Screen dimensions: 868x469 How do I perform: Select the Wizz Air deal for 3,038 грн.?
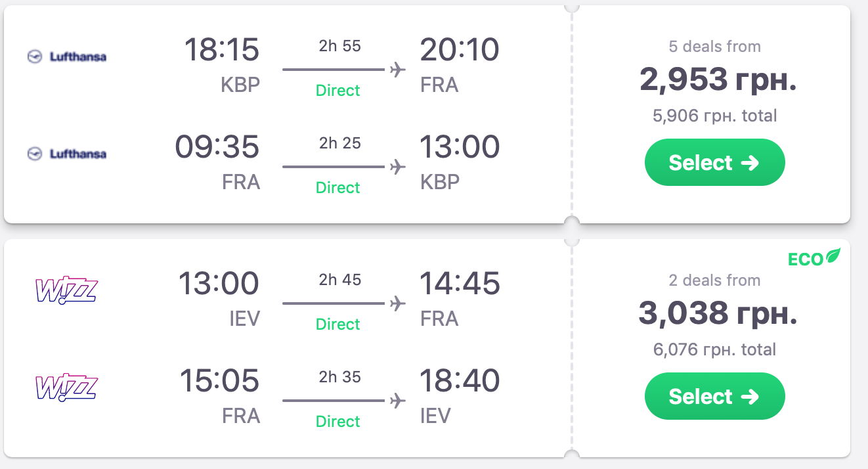pos(714,396)
